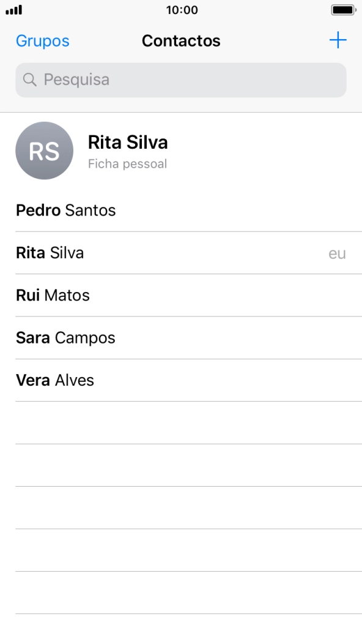
Task: Select the RS avatar monogram
Action: (x=44, y=151)
